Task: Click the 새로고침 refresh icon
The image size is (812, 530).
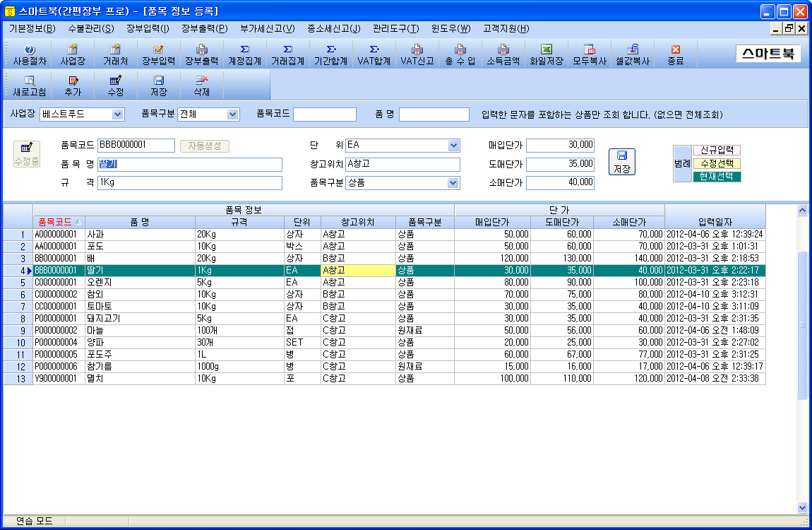Action: point(30,86)
